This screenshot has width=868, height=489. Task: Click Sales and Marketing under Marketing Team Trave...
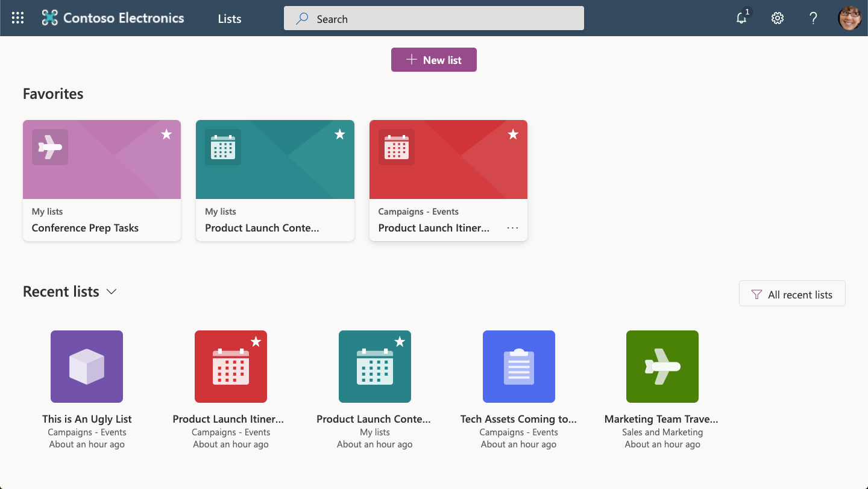click(662, 432)
